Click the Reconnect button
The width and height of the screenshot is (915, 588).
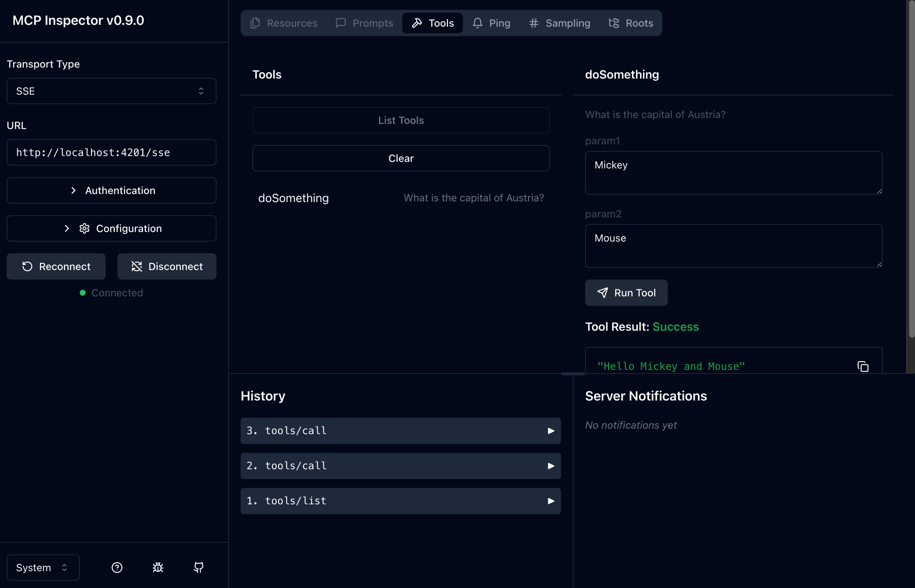[x=56, y=266]
